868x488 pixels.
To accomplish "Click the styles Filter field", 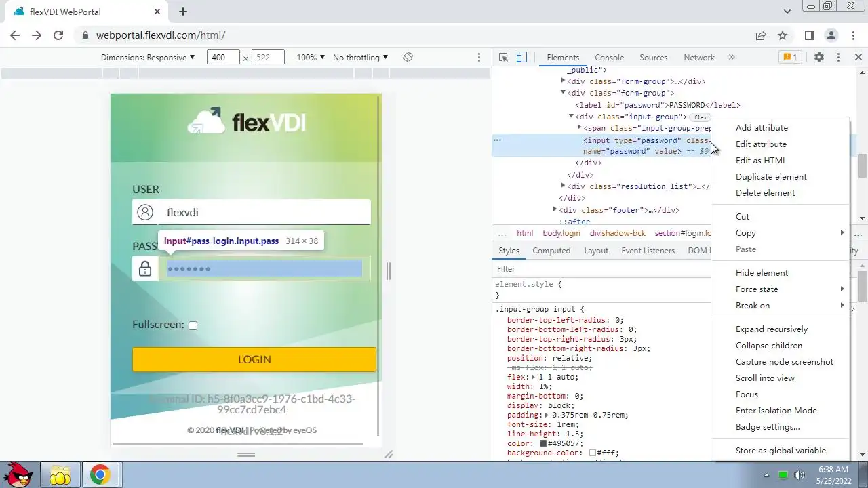I will pyautogui.click(x=602, y=269).
